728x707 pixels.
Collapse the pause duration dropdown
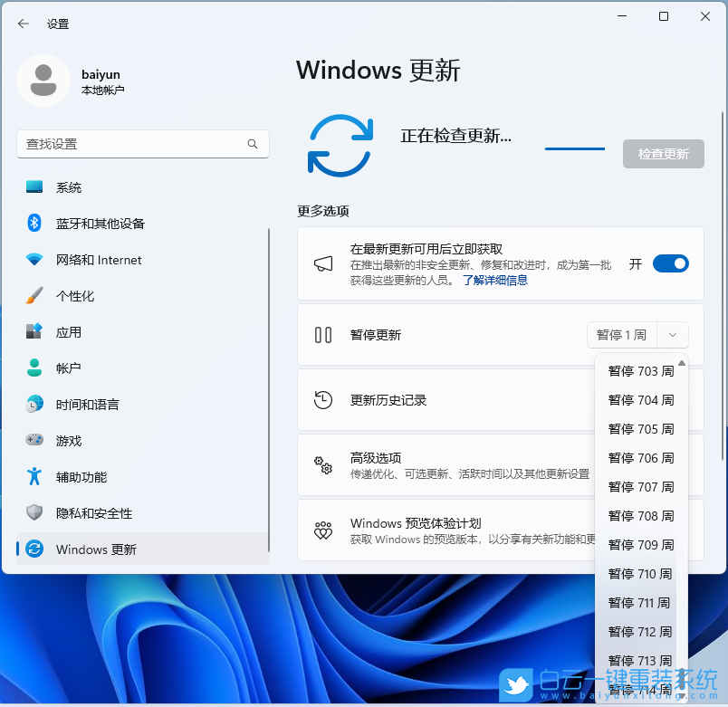[x=672, y=334]
